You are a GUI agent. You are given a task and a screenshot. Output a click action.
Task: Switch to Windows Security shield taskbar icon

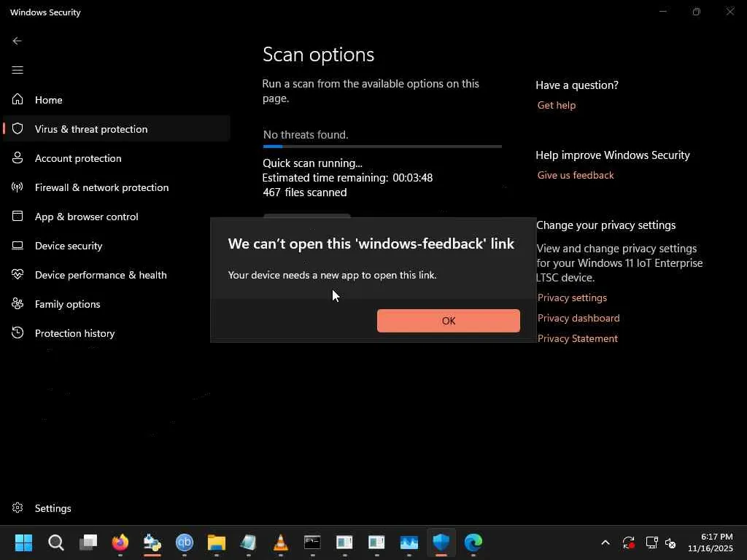441,542
